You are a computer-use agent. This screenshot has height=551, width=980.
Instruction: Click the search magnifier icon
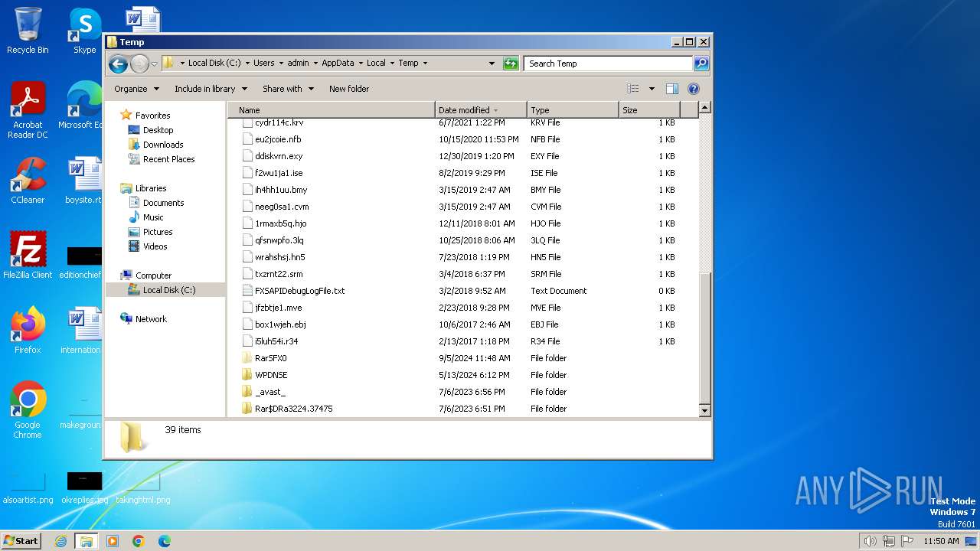pyautogui.click(x=701, y=64)
